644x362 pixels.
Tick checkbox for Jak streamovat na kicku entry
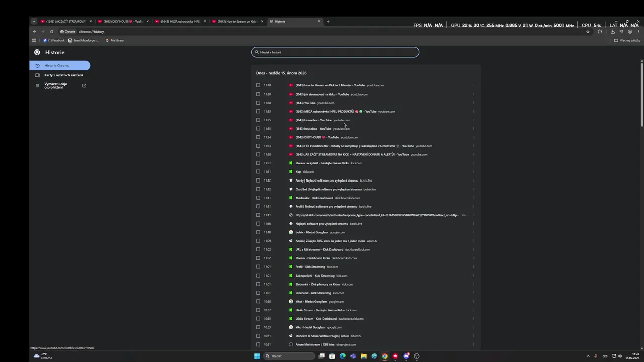[258, 94]
